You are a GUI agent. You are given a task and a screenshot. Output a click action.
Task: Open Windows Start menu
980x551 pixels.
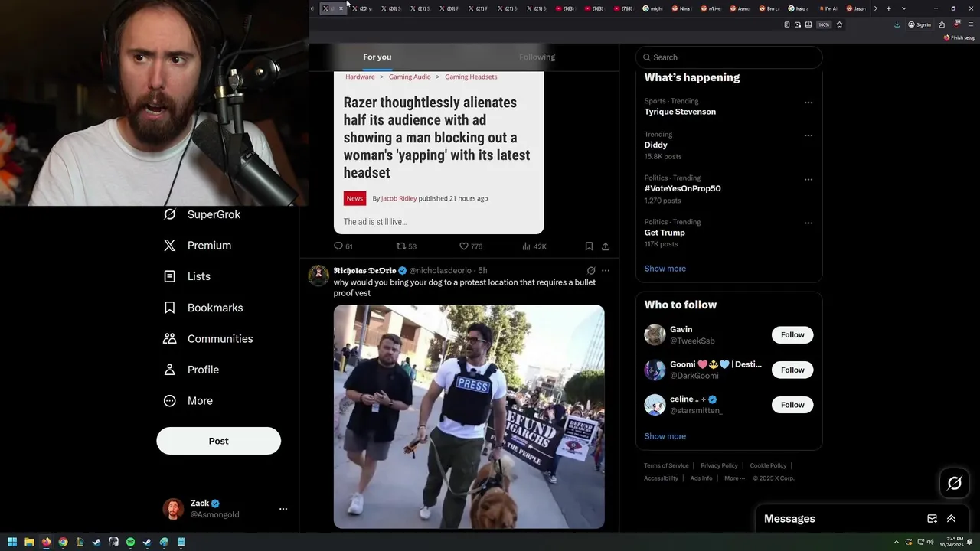point(12,542)
